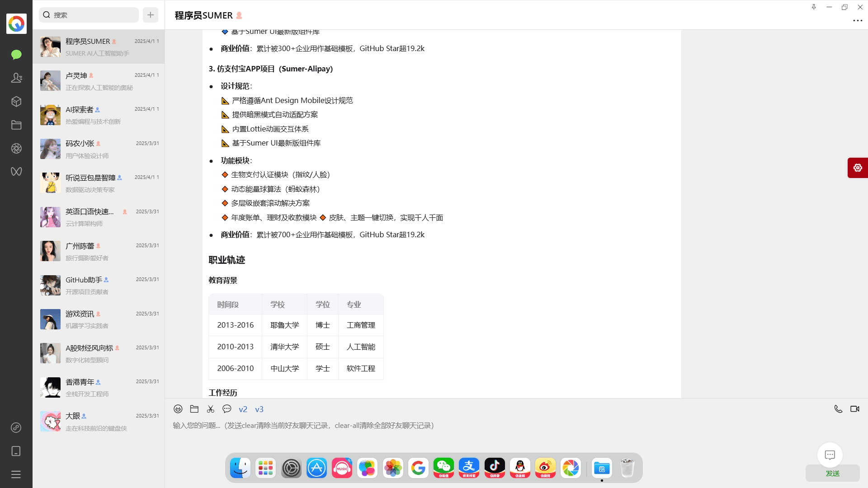Open the phone device sidebar icon
Viewport: 868px width, 488px height.
click(16, 451)
